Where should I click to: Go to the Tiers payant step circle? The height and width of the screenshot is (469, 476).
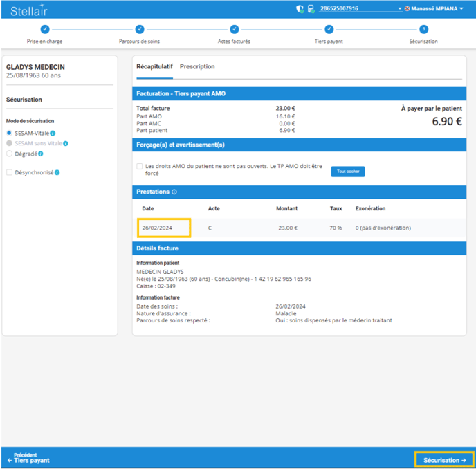tap(329, 29)
